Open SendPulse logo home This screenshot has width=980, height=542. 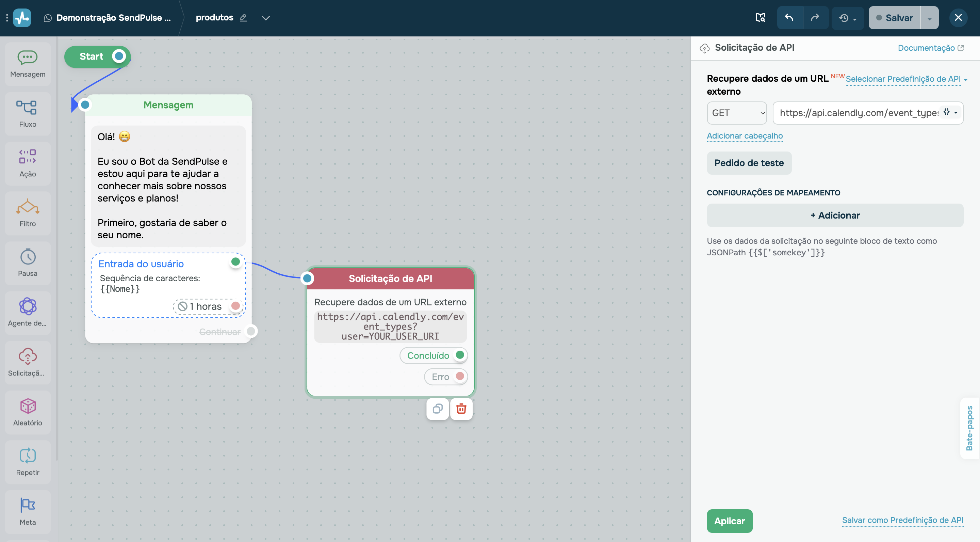coord(22,18)
